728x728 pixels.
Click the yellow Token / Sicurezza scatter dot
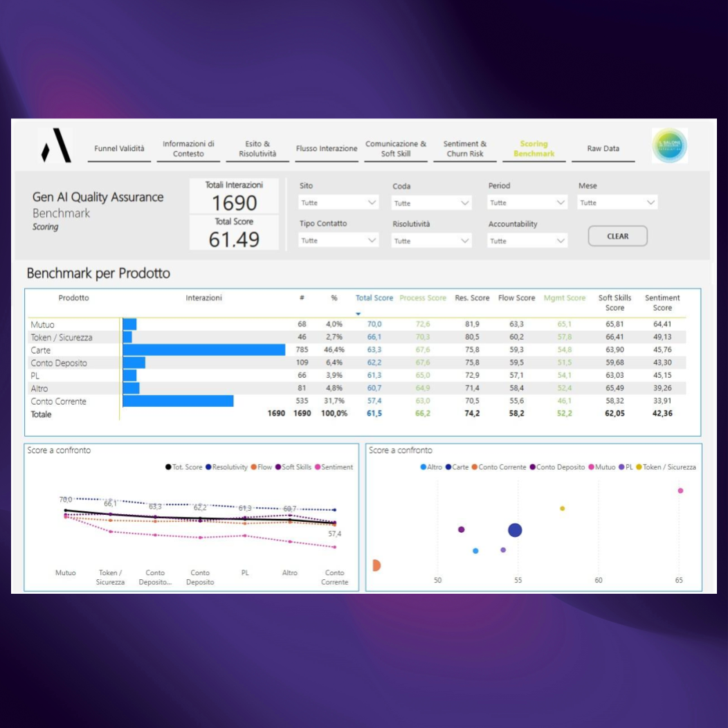[562, 509]
